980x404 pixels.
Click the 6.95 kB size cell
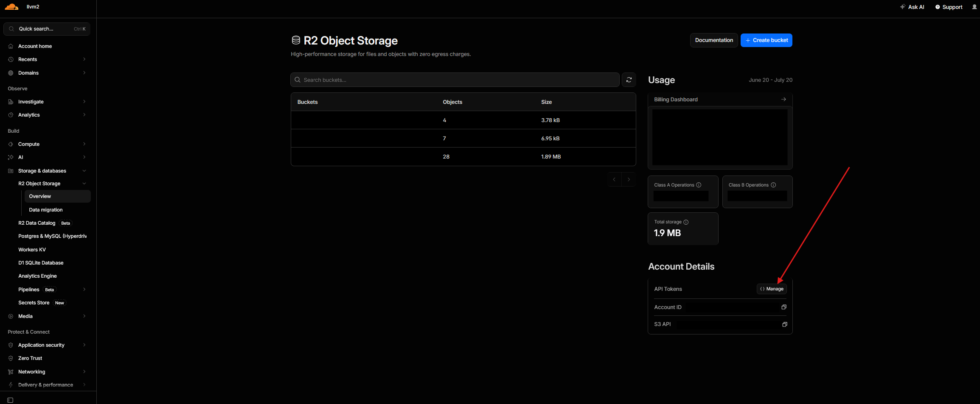click(550, 139)
